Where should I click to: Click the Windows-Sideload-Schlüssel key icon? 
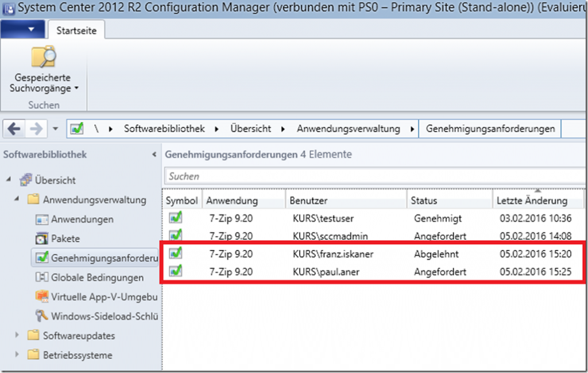pos(42,316)
